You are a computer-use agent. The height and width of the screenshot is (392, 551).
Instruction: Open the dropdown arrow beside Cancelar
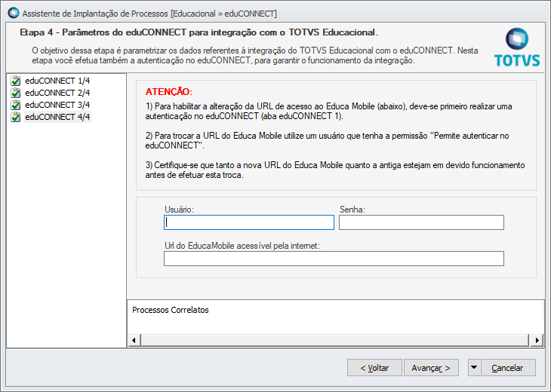(x=474, y=368)
